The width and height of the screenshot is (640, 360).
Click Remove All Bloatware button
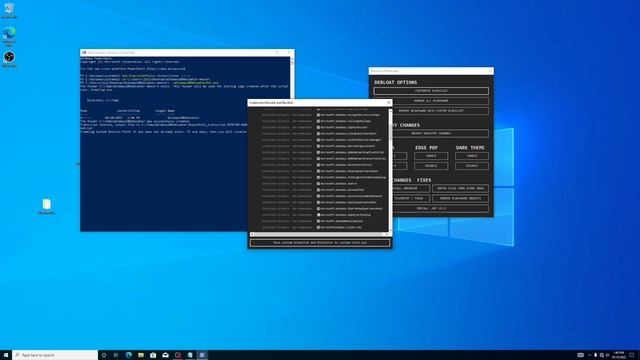pos(431,100)
